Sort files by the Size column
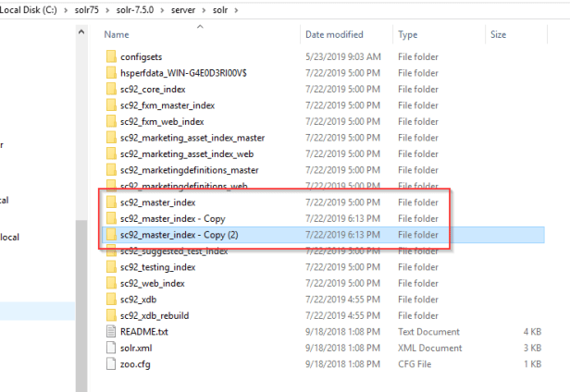Image resolution: width=570 pixels, height=392 pixels. [x=499, y=34]
